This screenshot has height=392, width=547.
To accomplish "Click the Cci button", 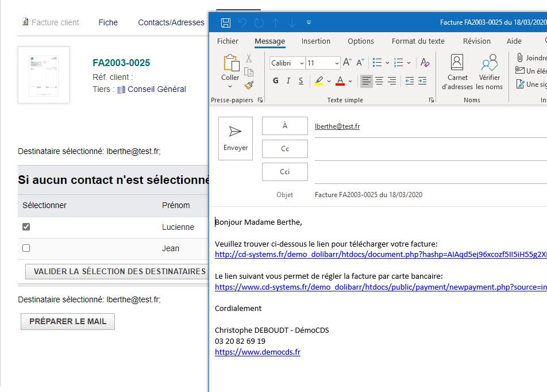I will point(285,172).
